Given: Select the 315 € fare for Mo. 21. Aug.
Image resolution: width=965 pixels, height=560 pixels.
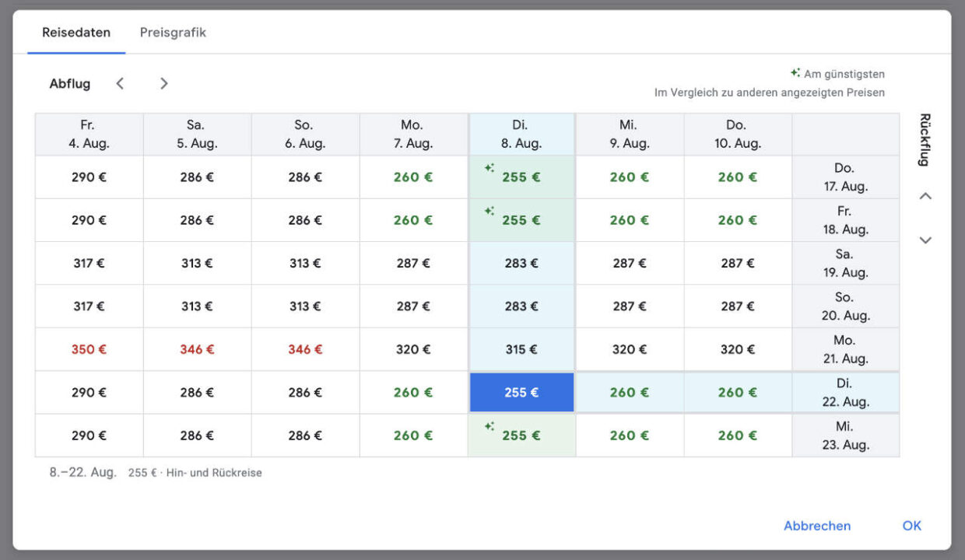Looking at the screenshot, I should [x=521, y=348].
